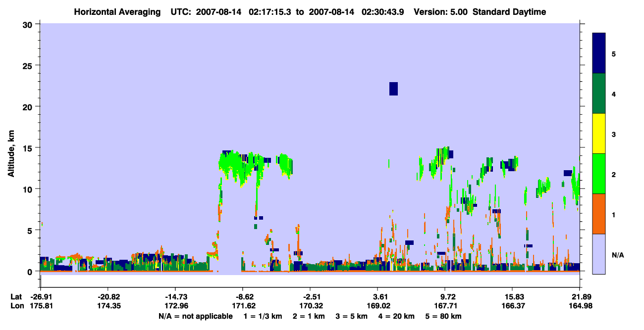Click longitude value 167.71
The image size is (644, 330).
coord(445,306)
